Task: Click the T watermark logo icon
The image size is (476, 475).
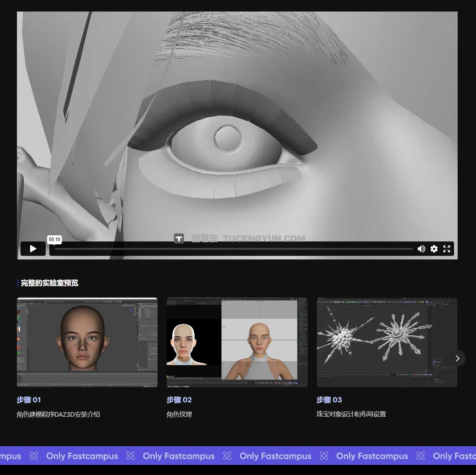Action: 179,239
